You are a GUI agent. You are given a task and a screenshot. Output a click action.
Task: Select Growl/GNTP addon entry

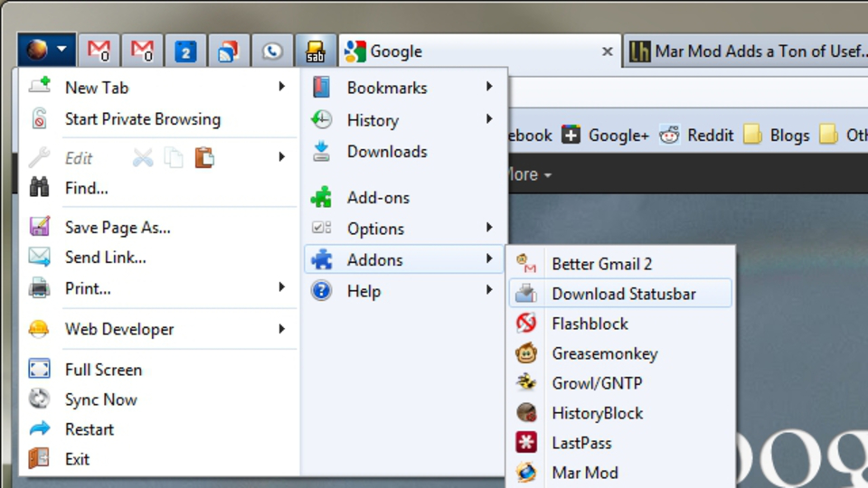tap(620, 383)
